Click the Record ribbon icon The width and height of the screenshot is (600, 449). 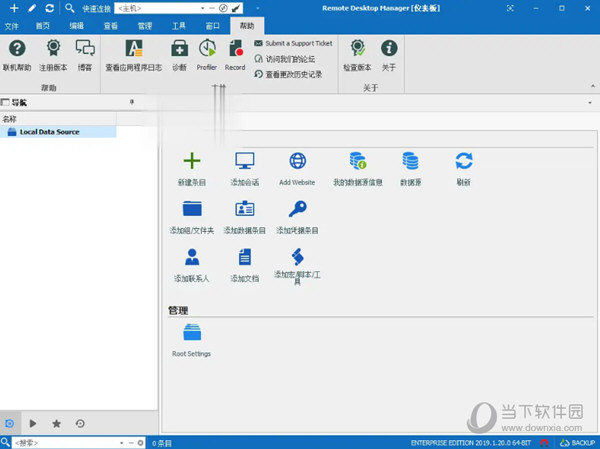(235, 48)
